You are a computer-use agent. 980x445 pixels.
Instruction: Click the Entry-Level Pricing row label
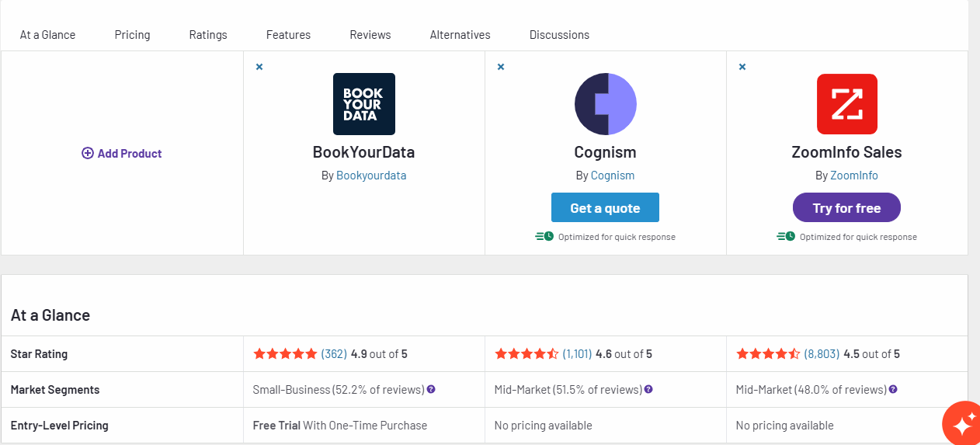60,425
